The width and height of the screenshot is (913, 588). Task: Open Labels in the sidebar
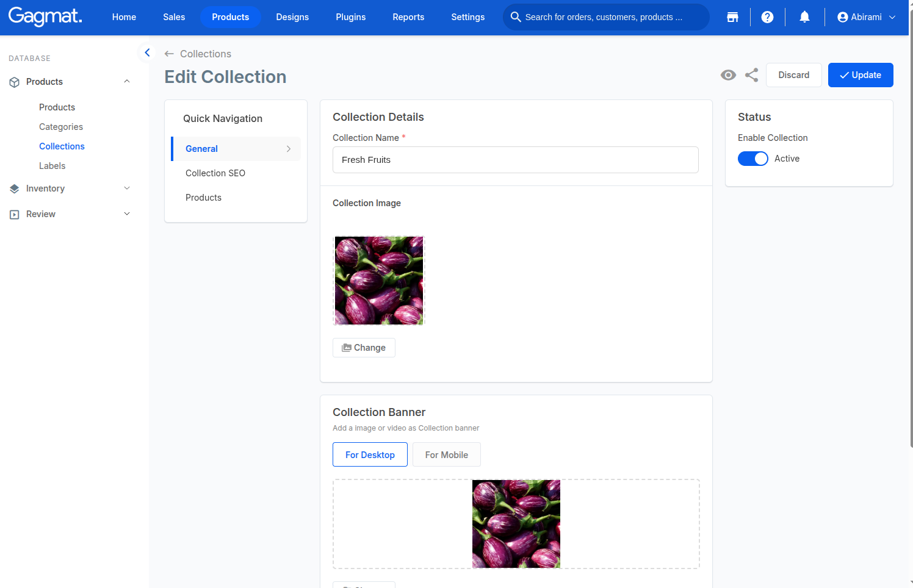tap(52, 166)
